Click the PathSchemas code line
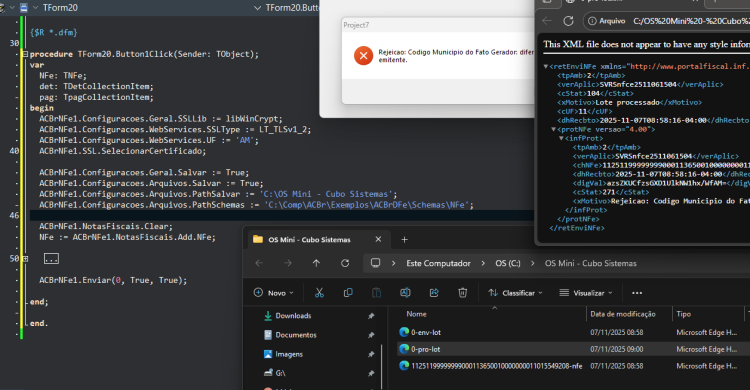The height and width of the screenshot is (390, 750). 256,205
